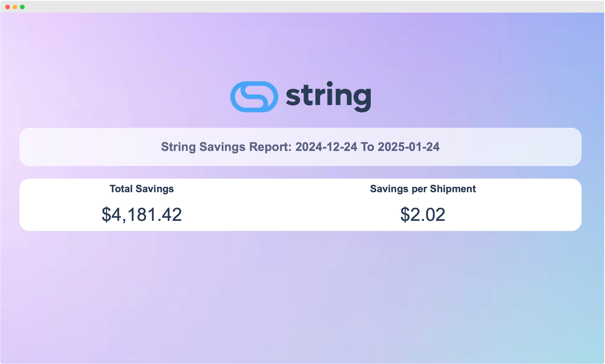Viewport: 605px width, 364px height.
Task: Click the blue String logo icon
Action: 254,97
